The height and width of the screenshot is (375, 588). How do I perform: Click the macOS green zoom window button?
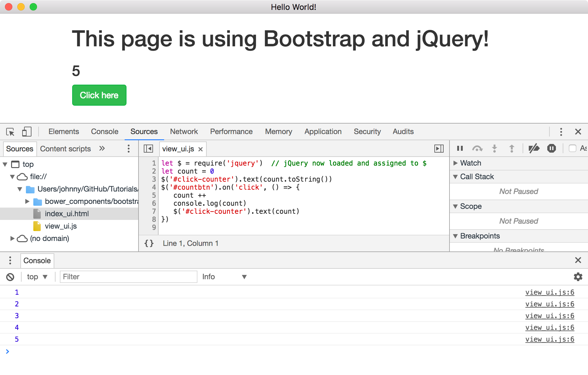[x=33, y=7]
